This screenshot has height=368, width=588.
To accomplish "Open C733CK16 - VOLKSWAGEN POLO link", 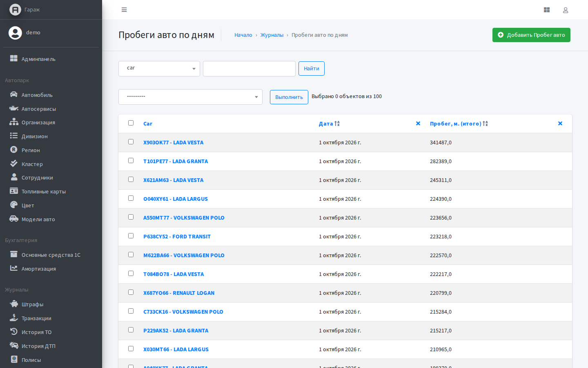I will tap(183, 312).
